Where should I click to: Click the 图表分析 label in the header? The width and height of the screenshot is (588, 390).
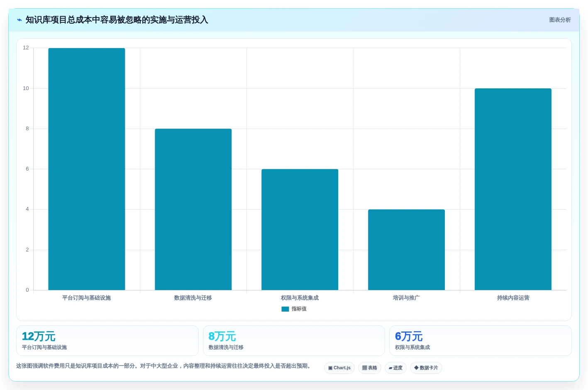click(560, 20)
